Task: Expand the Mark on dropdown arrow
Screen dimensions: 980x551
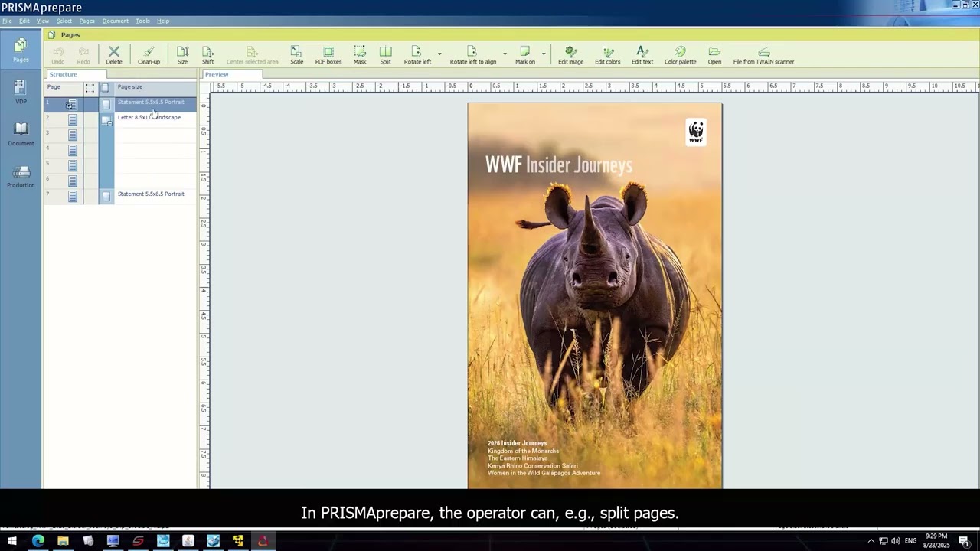Action: click(x=544, y=54)
